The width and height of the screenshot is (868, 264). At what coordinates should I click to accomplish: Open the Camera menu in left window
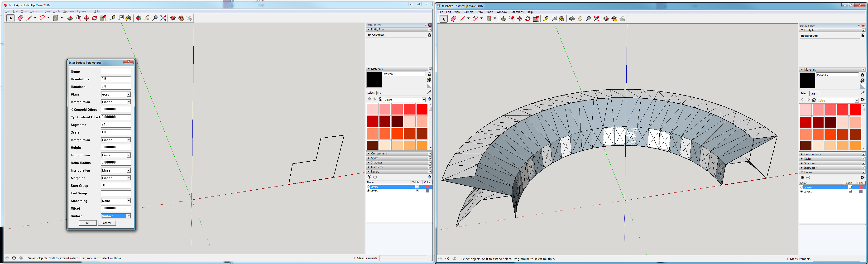35,11
